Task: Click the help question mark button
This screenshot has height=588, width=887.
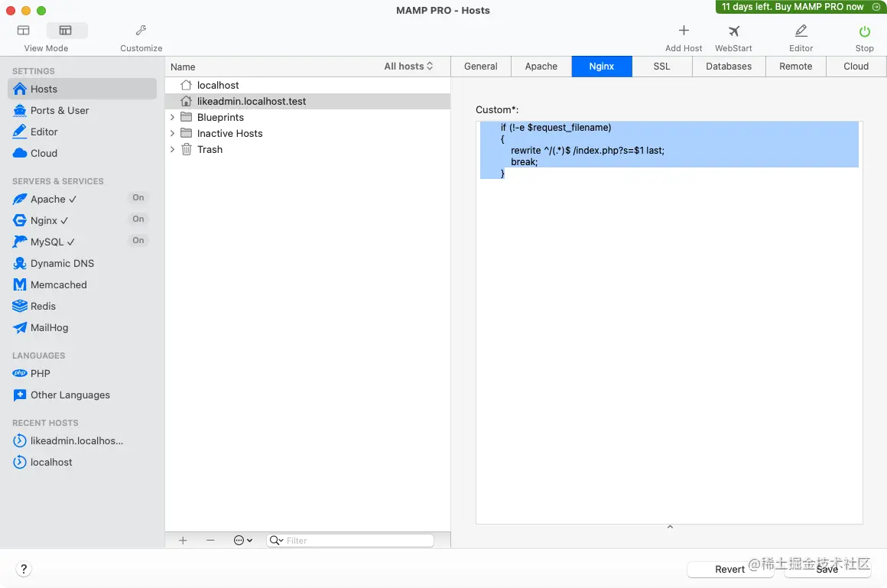Action: pyautogui.click(x=24, y=570)
